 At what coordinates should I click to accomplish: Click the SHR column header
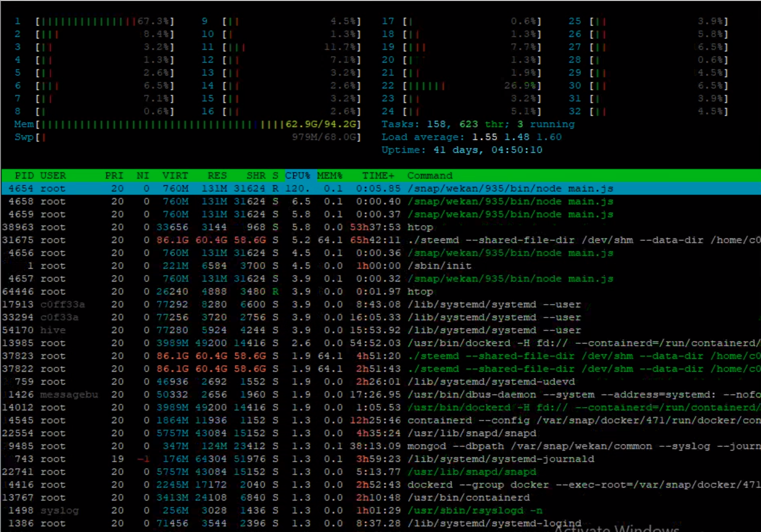tap(256, 175)
